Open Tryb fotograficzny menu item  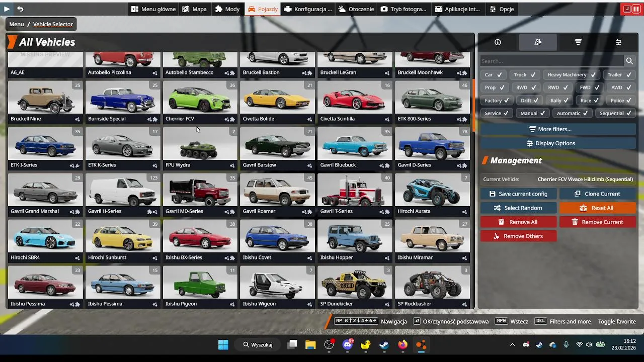[404, 9]
